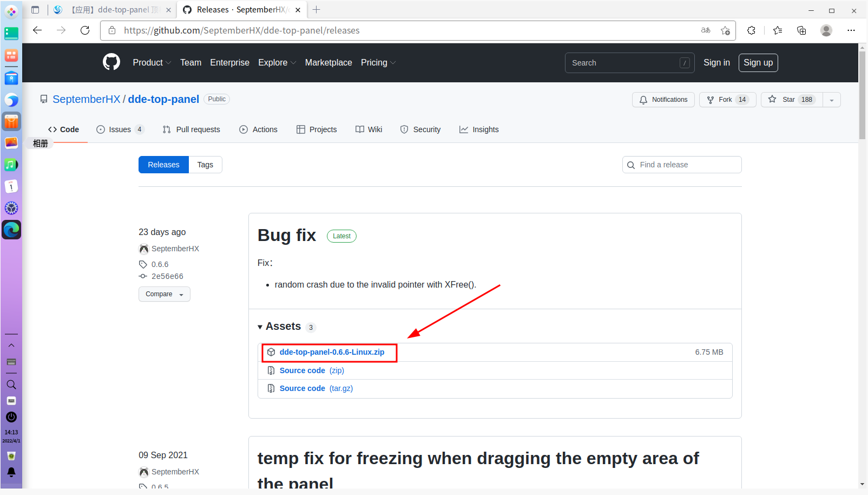The height and width of the screenshot is (495, 868).
Task: Switch to the Actions tab
Action: click(x=259, y=129)
